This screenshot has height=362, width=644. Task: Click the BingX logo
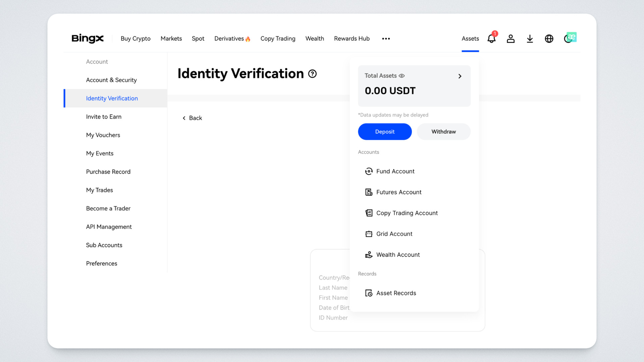click(88, 39)
